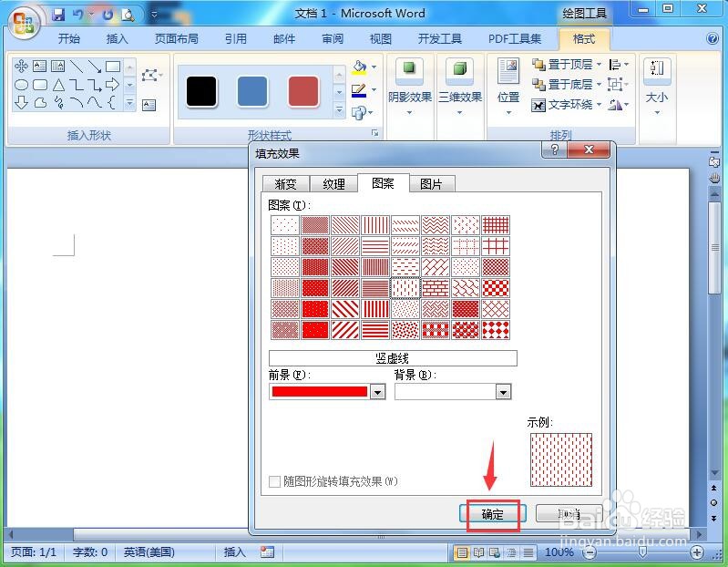
Task: Open the 页面布局 ribbon tab
Action: (177, 38)
